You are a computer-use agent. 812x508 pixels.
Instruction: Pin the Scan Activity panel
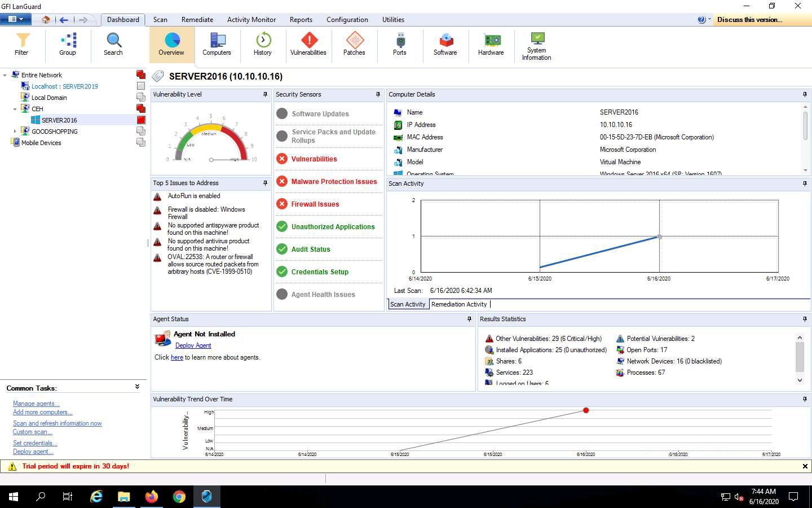pos(805,183)
